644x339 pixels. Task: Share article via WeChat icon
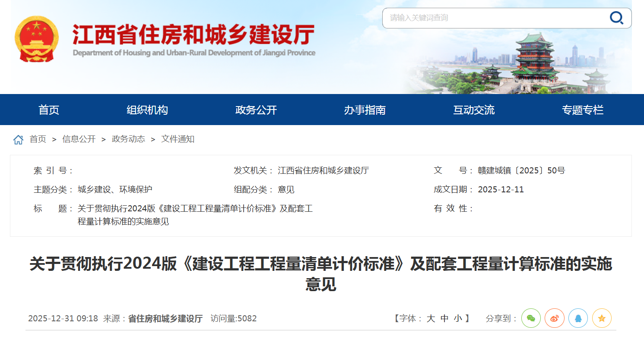point(531,318)
